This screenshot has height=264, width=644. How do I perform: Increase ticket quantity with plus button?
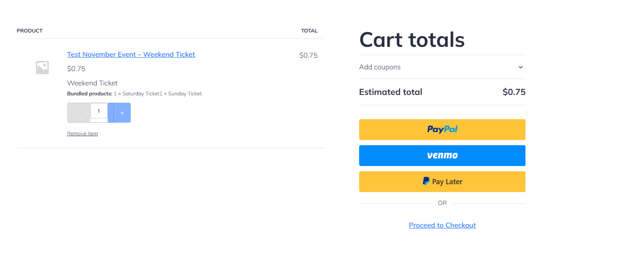[x=122, y=113]
